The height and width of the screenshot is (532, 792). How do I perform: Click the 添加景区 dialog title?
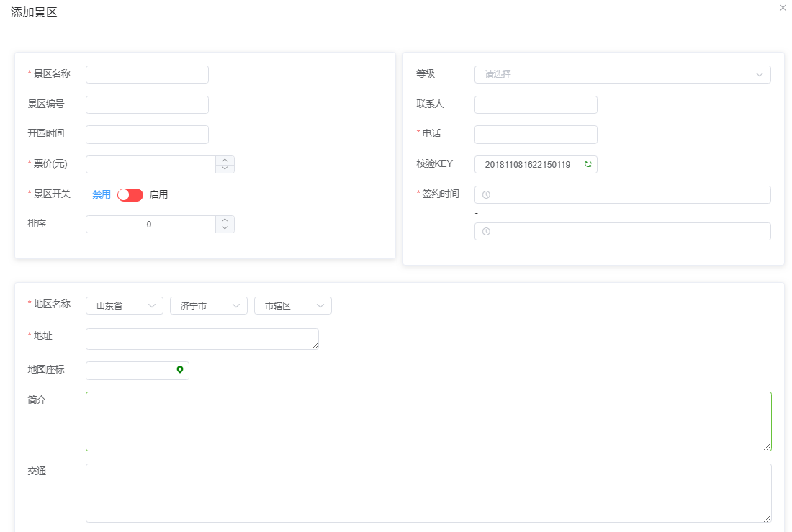click(x=34, y=12)
